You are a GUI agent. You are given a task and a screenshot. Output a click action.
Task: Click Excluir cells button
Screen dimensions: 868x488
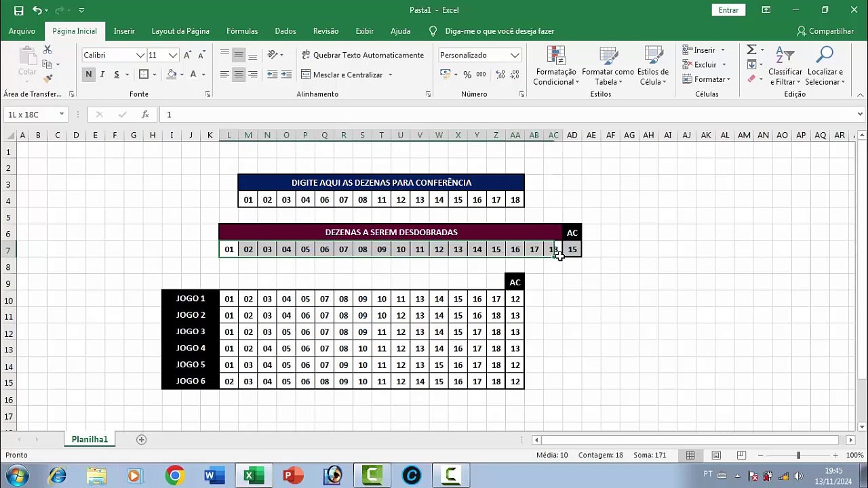[699, 64]
